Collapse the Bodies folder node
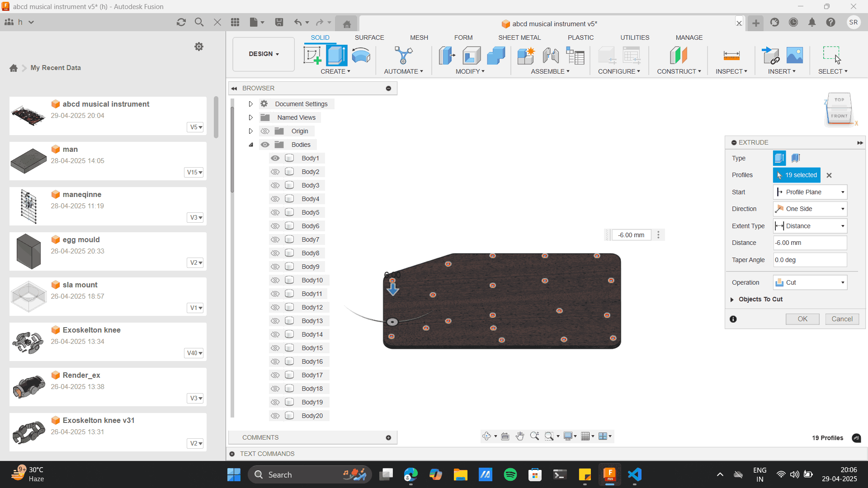868x488 pixels. [251, 145]
